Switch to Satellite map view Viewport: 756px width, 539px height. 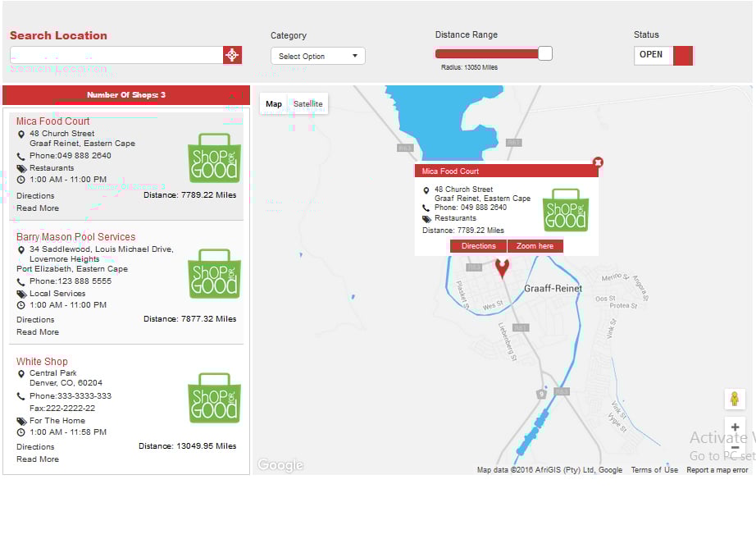pos(308,104)
